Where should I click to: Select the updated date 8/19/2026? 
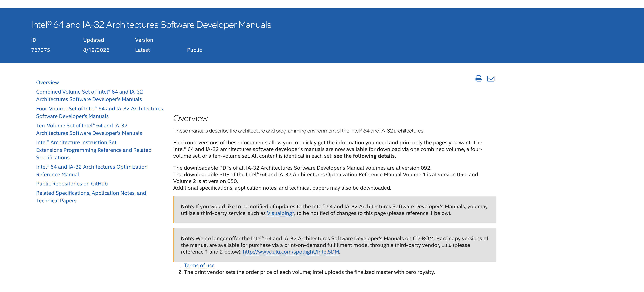coord(96,50)
